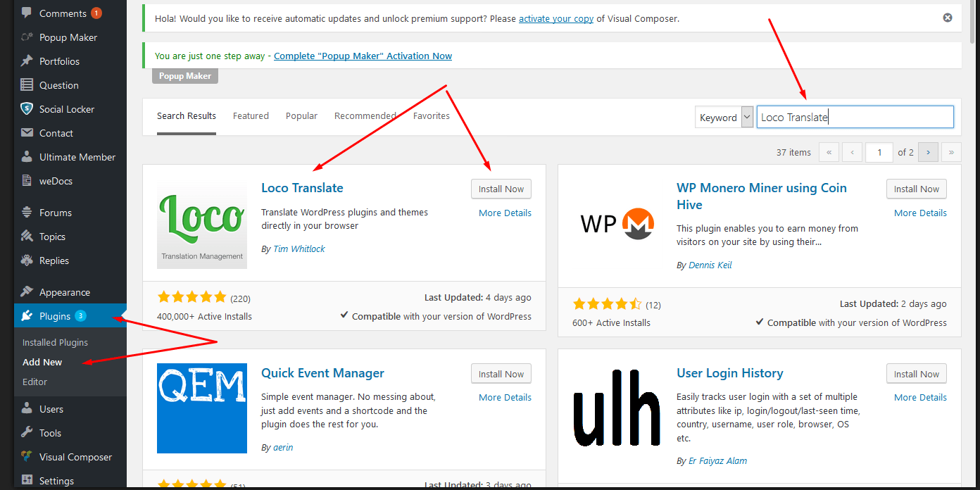Click the Tools wrench icon
The width and height of the screenshot is (980, 490).
pos(27,433)
